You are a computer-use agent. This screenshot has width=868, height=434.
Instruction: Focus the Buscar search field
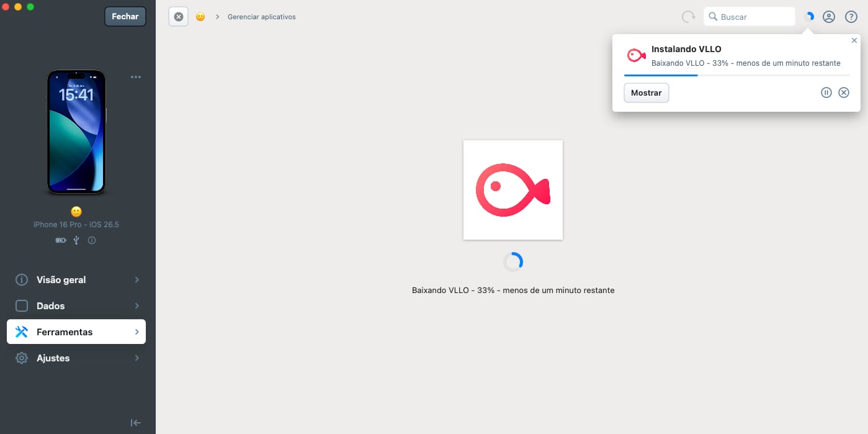point(749,17)
